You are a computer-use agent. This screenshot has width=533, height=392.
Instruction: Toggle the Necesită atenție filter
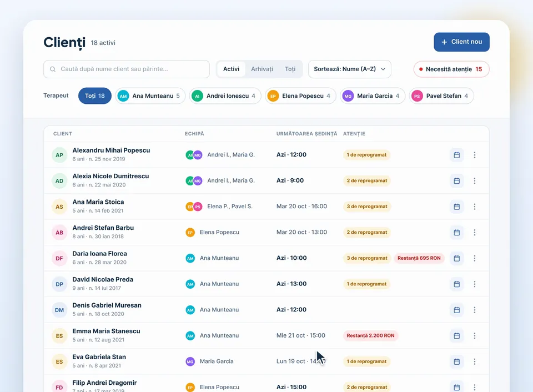451,69
